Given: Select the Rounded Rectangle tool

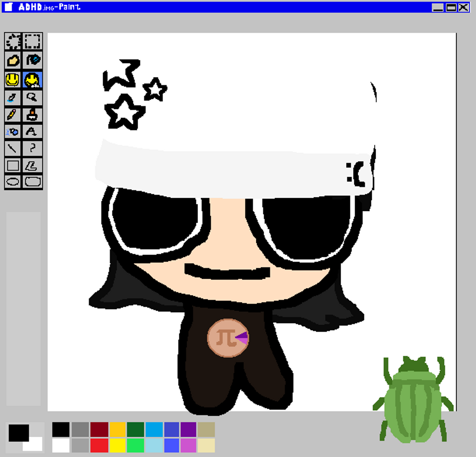Looking at the screenshot, I should (33, 182).
